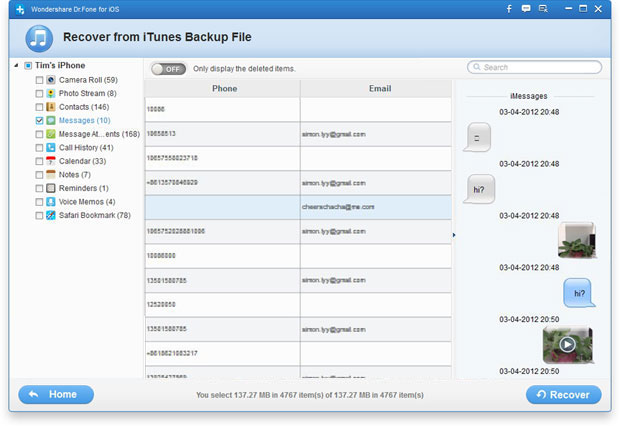Check the Voice Memos (4) checkbox
Image resolution: width=620 pixels, height=426 pixels.
pos(39,202)
